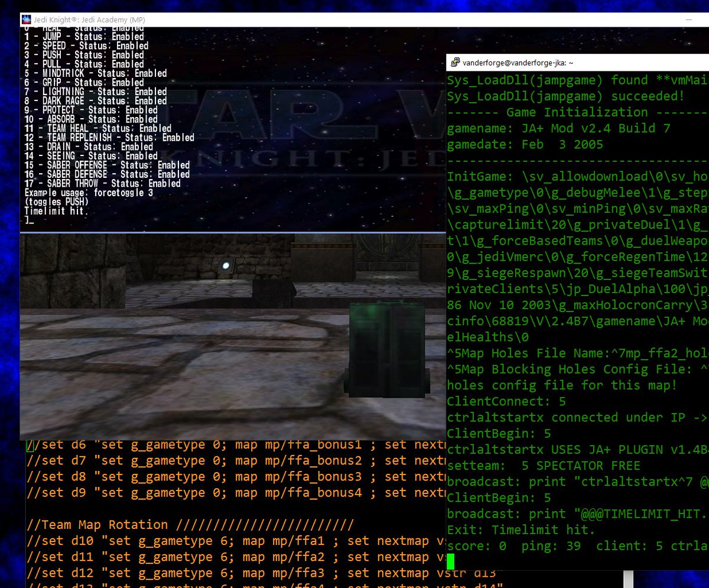Click the Jedi Academy window title icon
This screenshot has height=588, width=709.
[27, 20]
